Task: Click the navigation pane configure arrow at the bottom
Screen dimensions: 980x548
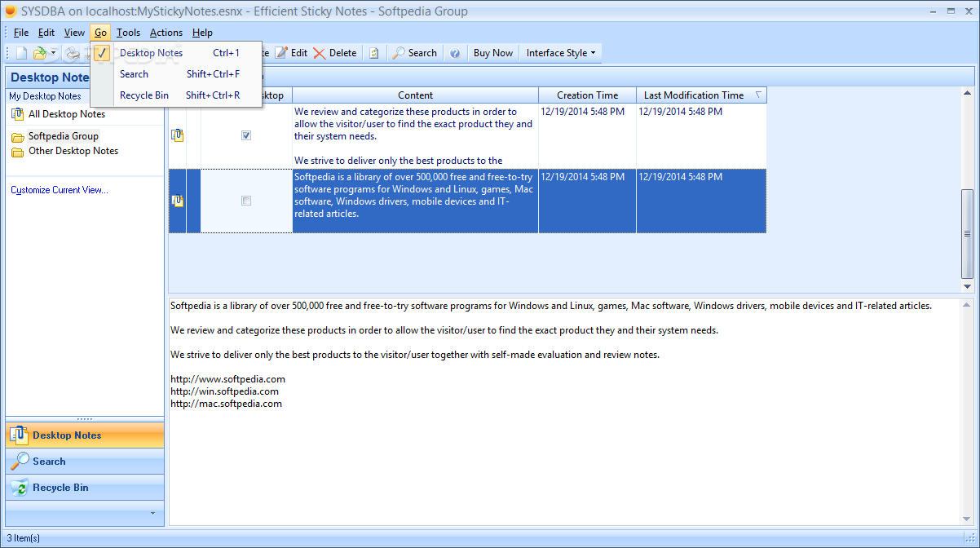Action: 152,513
